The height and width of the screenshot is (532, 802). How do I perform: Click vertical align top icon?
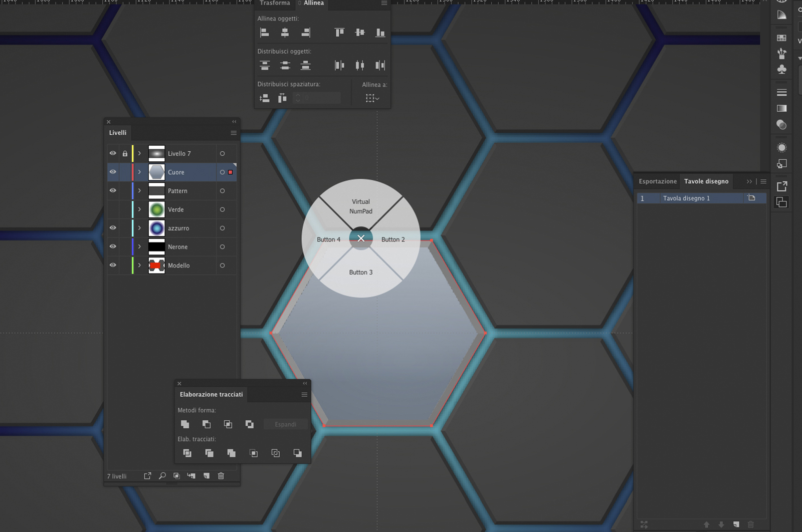click(339, 33)
